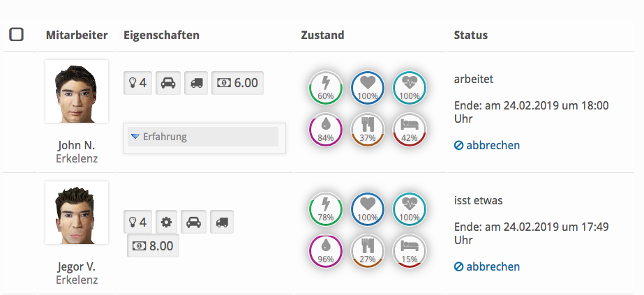Screen dimensions: 644x295
Task: Open Jegor V.'s portrait thumbnail
Action: coord(77,213)
